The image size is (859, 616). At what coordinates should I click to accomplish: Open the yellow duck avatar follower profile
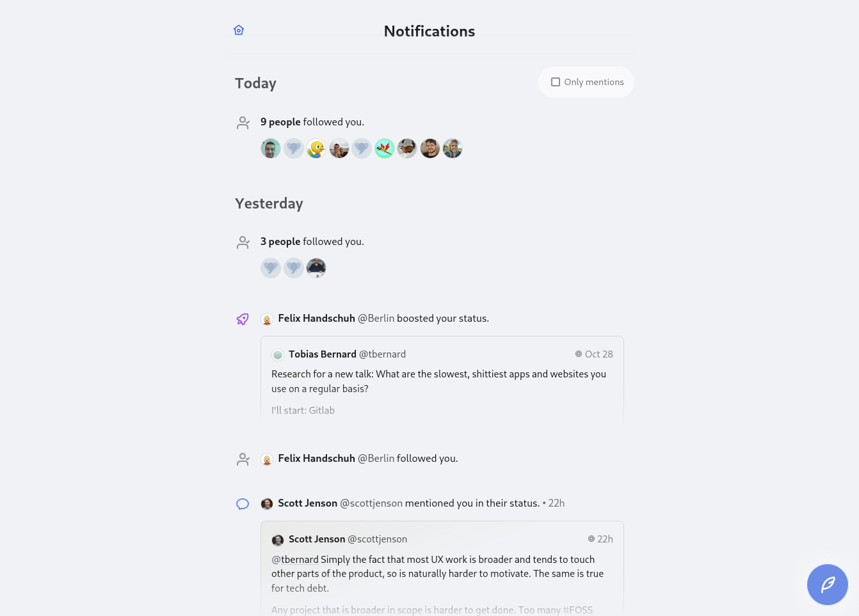point(316,148)
